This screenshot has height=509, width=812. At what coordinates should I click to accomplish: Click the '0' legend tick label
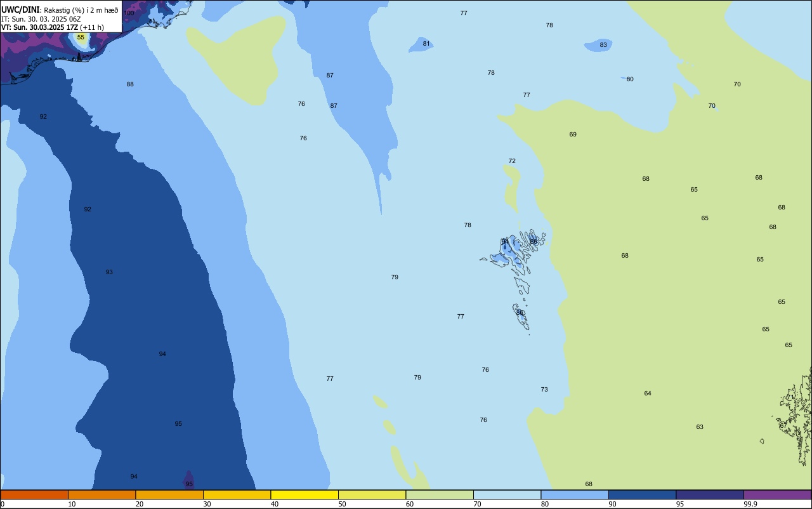pos(3,504)
